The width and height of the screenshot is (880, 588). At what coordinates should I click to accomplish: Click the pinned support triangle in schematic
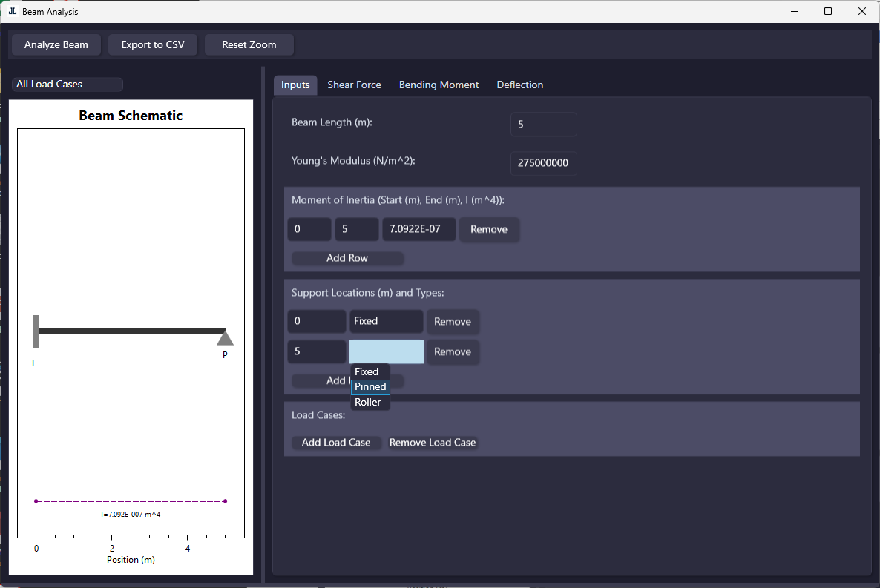225,339
